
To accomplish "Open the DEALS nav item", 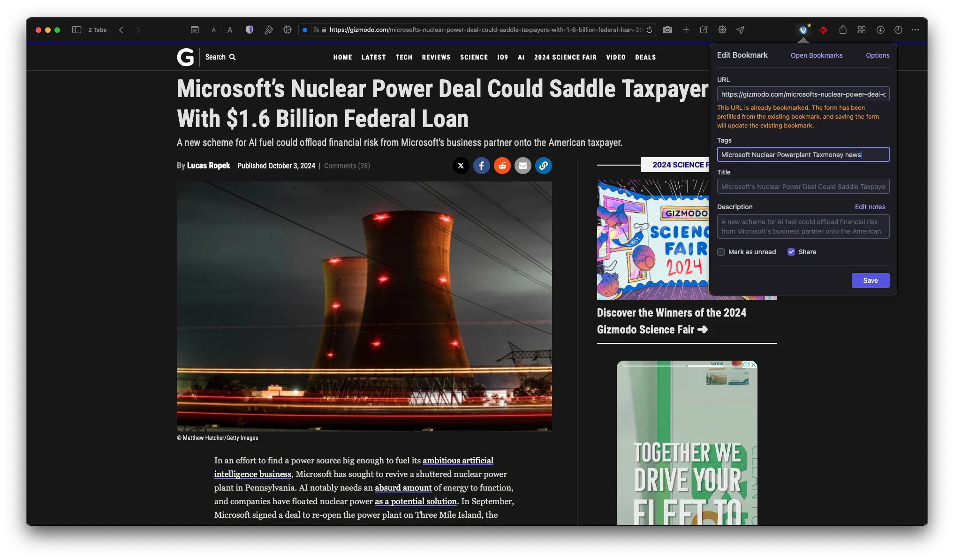I will [646, 57].
